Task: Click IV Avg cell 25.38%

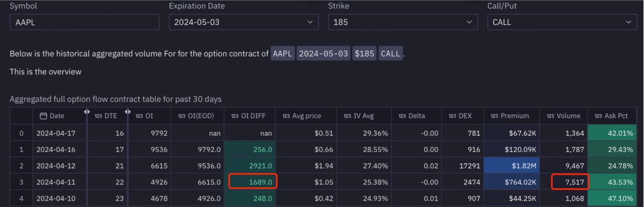Action: 364,182
